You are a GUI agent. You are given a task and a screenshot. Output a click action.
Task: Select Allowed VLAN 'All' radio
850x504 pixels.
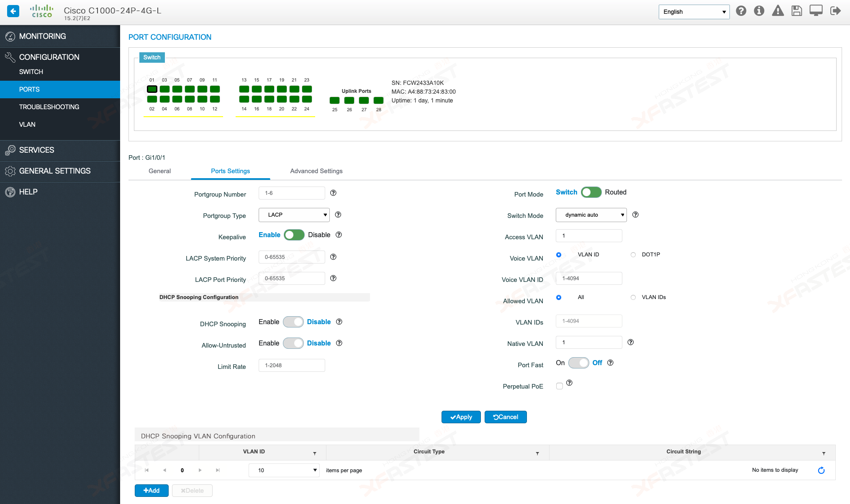tap(559, 297)
